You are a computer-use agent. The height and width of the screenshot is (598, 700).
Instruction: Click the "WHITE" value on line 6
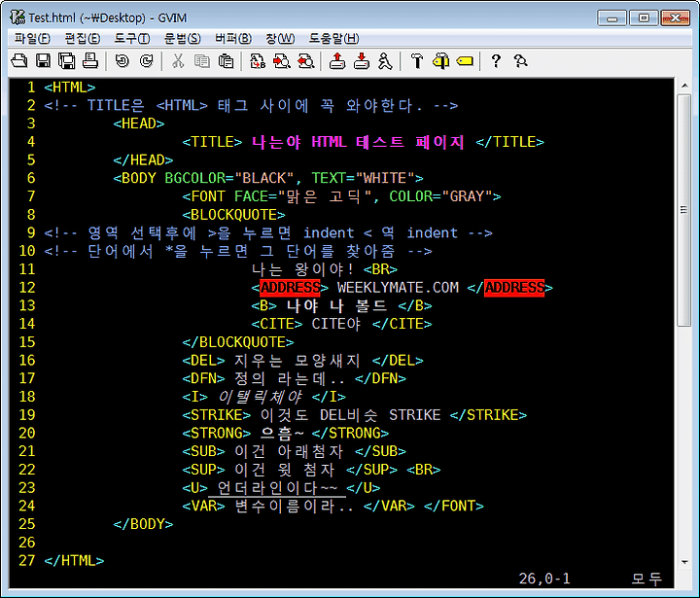385,178
